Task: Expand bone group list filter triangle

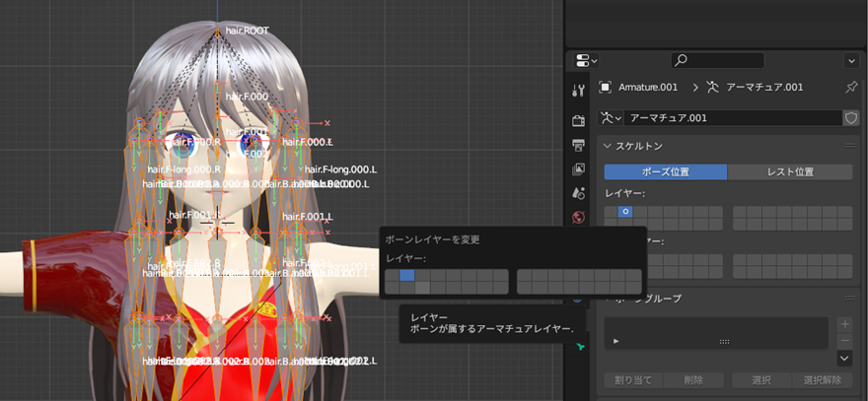Action: [616, 341]
